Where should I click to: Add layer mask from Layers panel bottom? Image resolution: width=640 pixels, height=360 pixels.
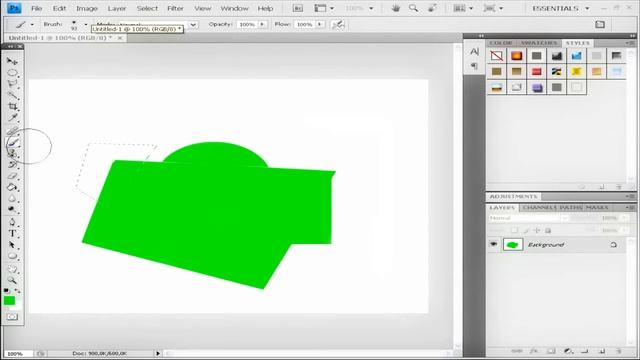point(551,351)
